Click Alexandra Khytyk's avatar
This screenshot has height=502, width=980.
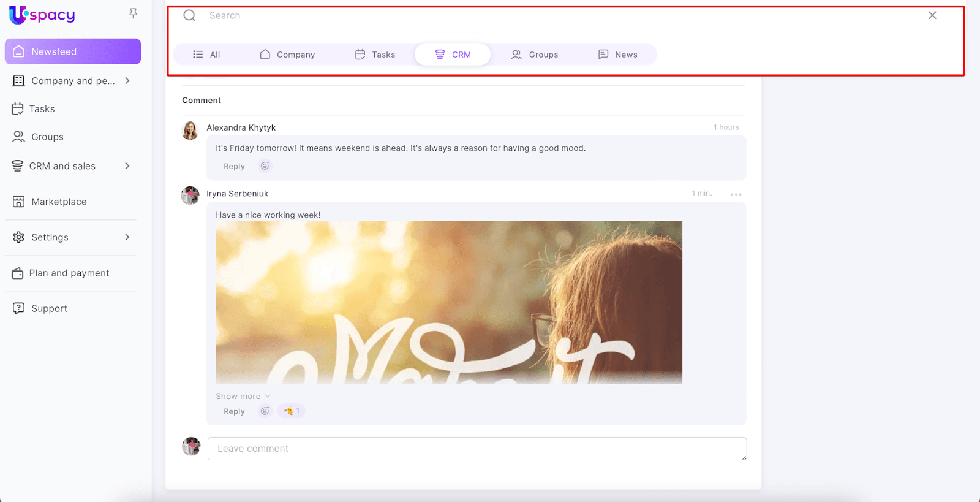tap(190, 130)
